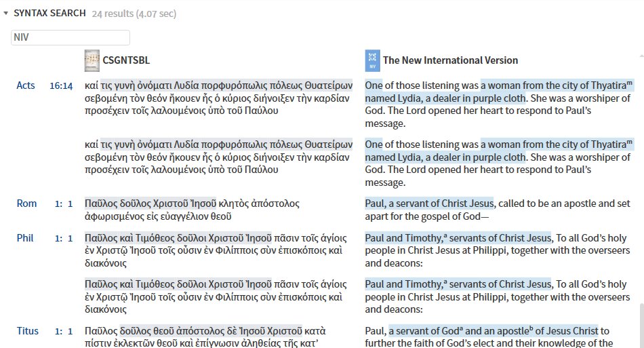Click the Rom 1:1 verse number
This screenshot has width=644, height=348.
coord(64,204)
